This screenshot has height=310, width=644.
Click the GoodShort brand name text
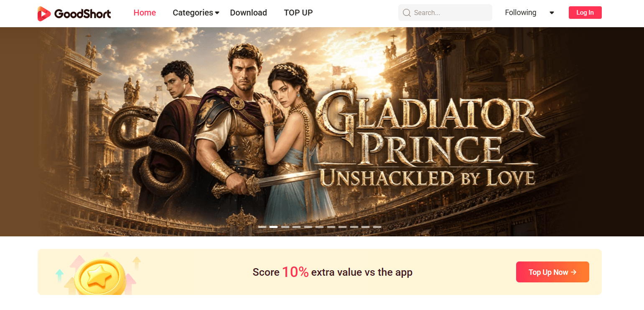(83, 14)
